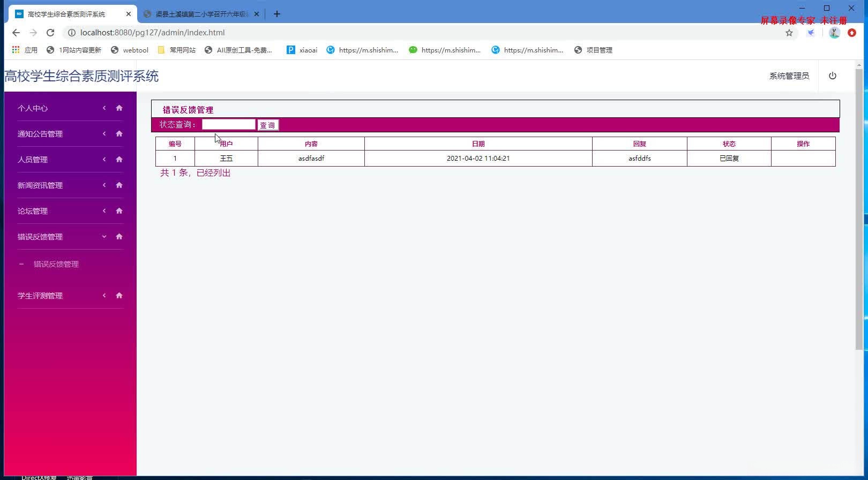Open the 学生评测管理 sidebar menu

click(x=40, y=296)
